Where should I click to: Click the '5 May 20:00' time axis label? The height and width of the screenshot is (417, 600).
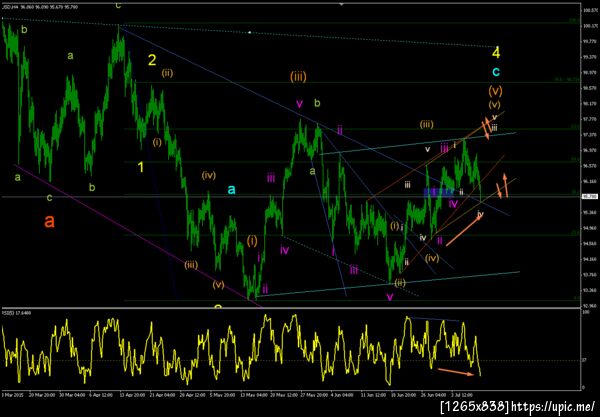coord(223,394)
